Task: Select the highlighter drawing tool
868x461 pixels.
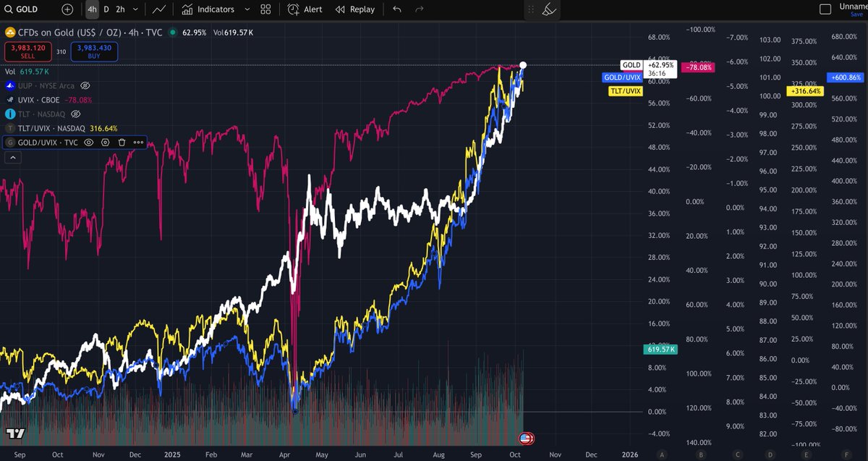Action: (x=549, y=9)
